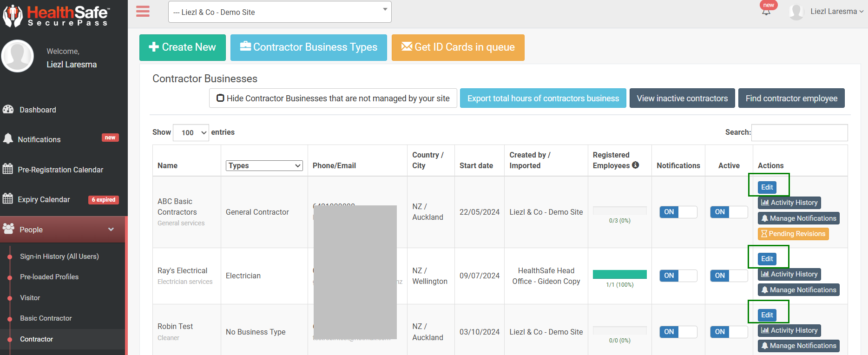Manage Notifications for ABC Basic Contractors

(x=799, y=218)
